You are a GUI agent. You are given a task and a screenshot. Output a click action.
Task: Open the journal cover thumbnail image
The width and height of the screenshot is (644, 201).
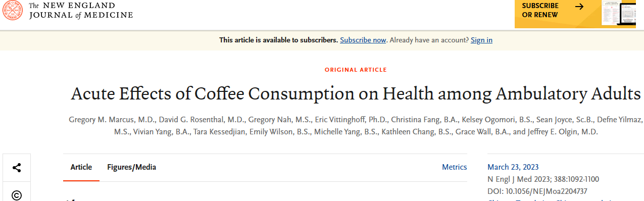click(619, 13)
